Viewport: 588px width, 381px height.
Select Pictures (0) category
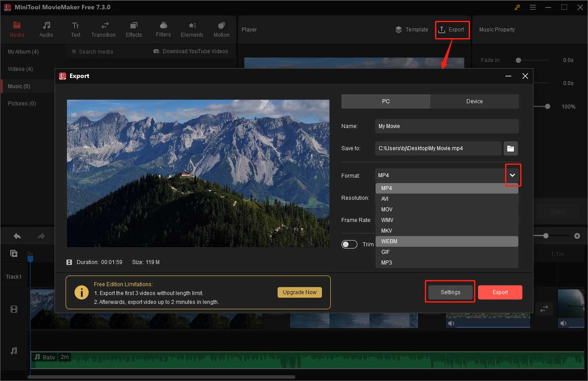[x=22, y=104]
